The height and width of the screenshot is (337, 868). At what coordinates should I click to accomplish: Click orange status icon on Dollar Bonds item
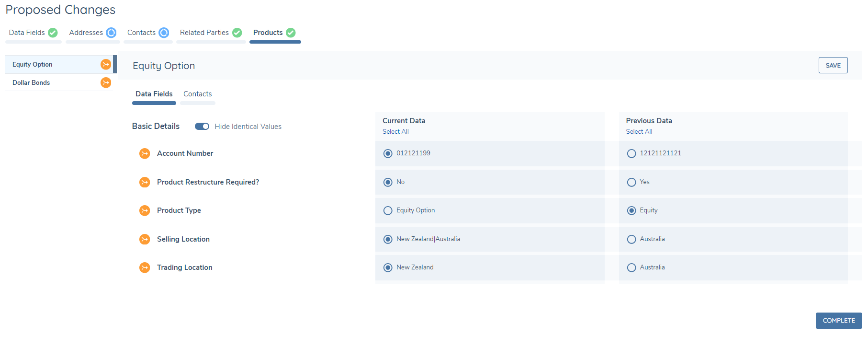coord(106,82)
